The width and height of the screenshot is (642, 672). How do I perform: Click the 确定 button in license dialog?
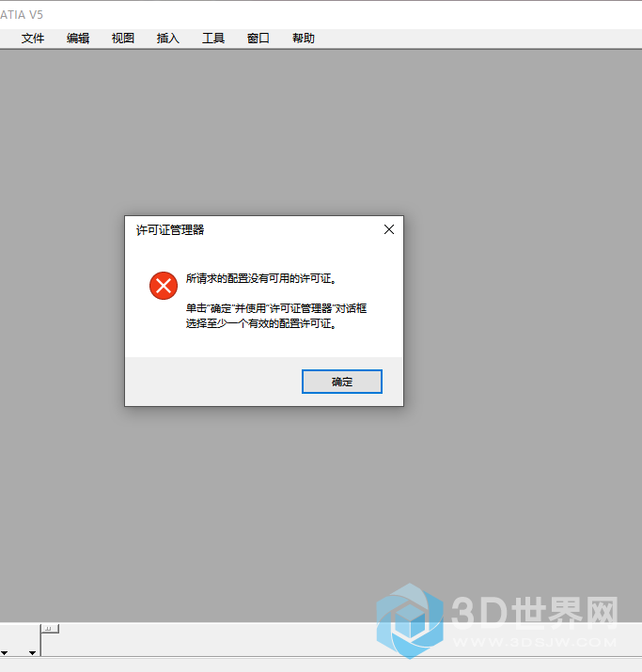coord(341,382)
